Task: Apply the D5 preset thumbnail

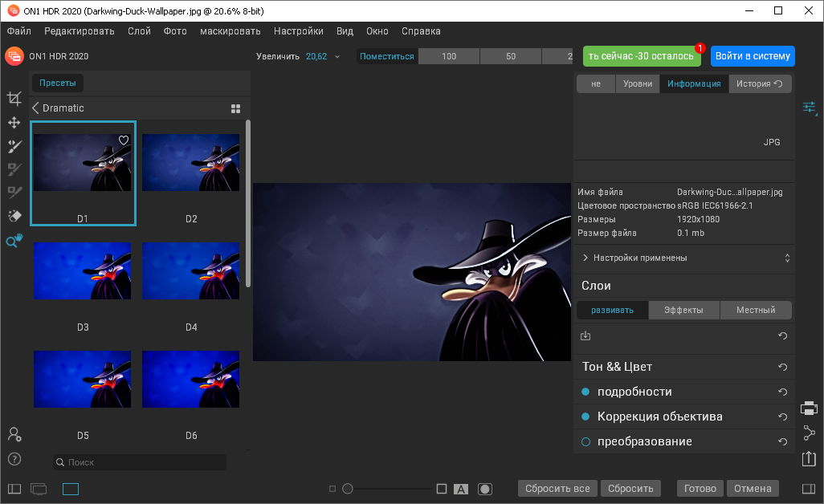Action: [83, 379]
